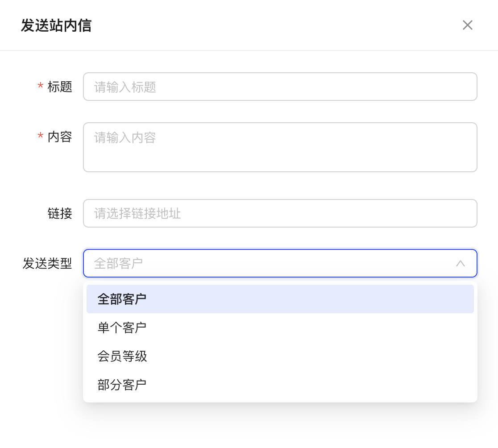
Task: Click the 发送类型 field label
Action: click(47, 263)
